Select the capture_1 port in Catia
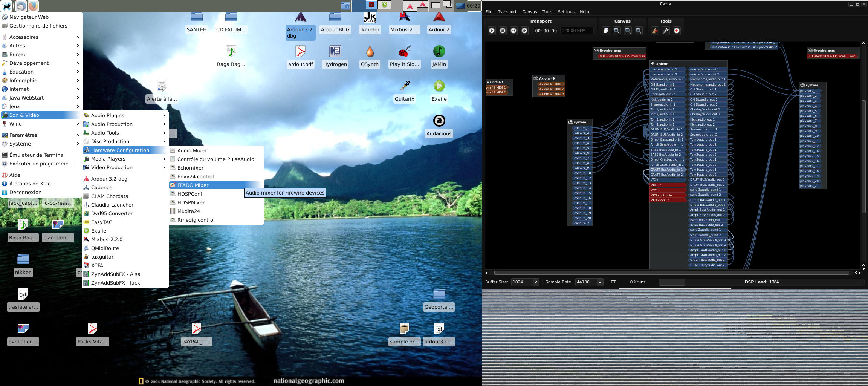Screen dimensions: 868x386 click(582, 128)
